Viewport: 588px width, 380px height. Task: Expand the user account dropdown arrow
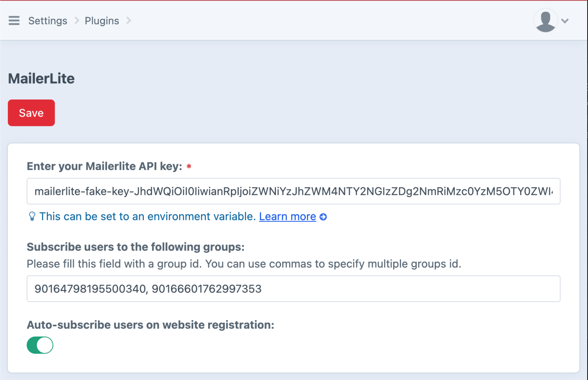pos(565,21)
